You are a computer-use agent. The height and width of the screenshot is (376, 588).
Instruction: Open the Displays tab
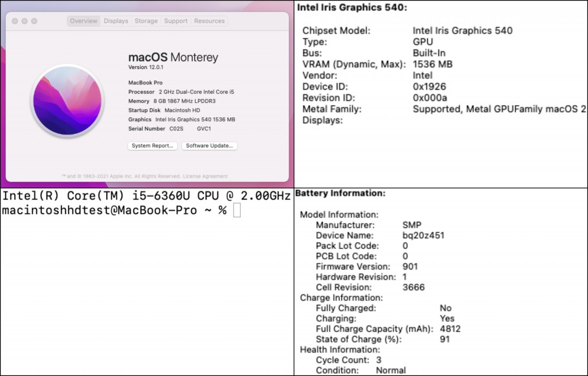[116, 21]
